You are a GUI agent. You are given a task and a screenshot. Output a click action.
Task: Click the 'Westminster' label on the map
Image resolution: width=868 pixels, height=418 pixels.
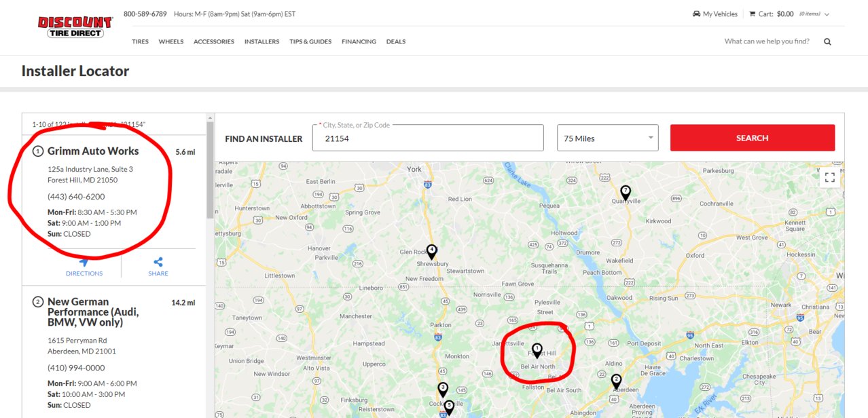tap(314, 358)
